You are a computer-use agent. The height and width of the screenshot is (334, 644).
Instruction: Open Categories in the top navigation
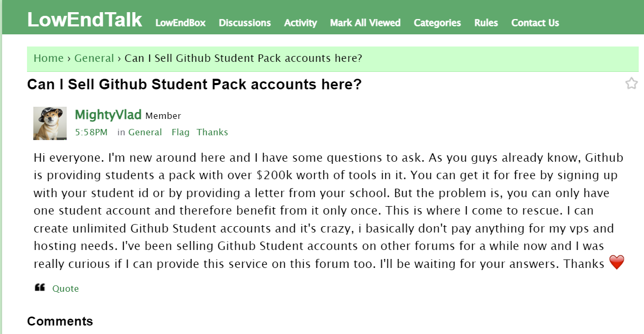[437, 23]
